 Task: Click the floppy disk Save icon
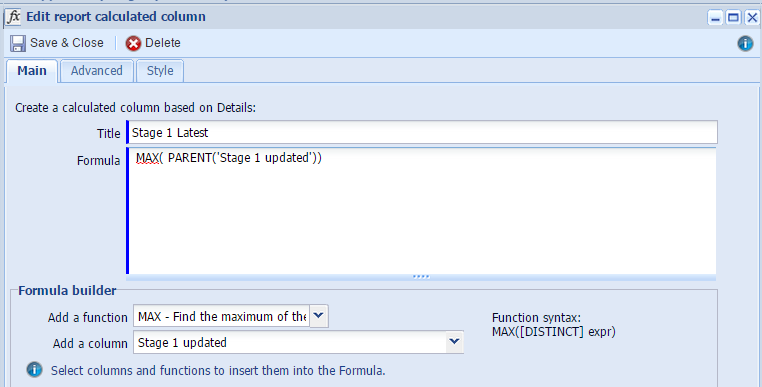tap(18, 43)
